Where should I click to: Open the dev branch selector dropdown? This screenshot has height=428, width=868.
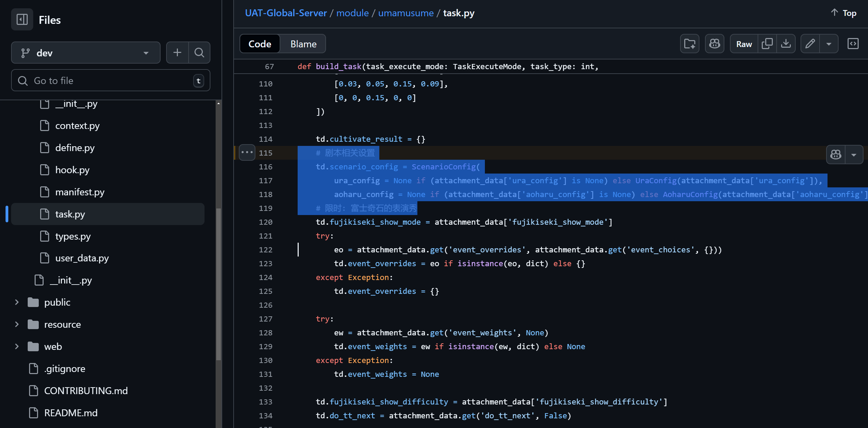pyautogui.click(x=85, y=53)
